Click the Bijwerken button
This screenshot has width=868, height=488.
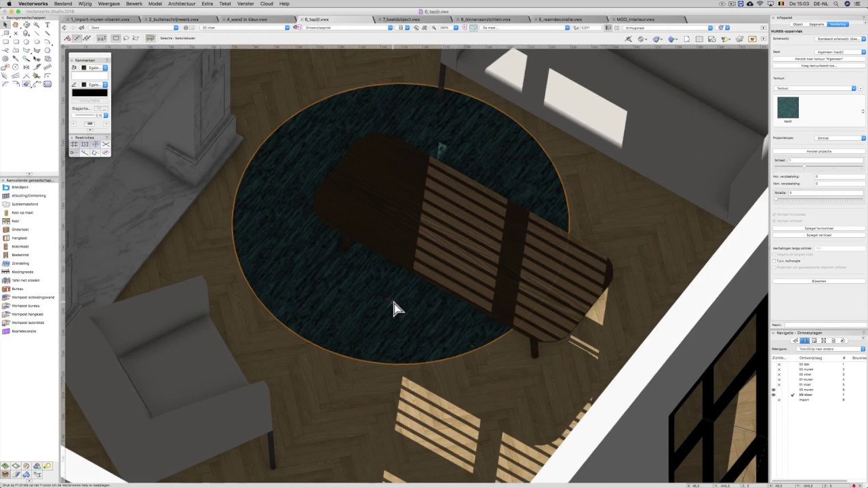pos(819,281)
